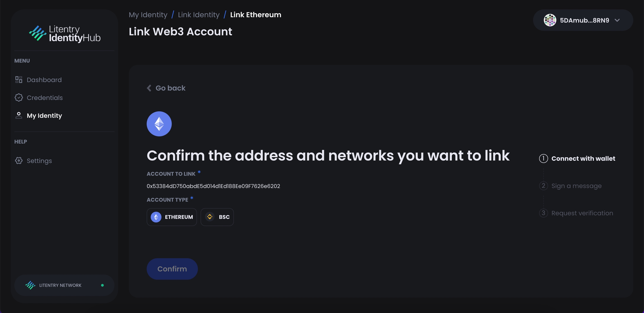This screenshot has height=313, width=644.
Task: Open the Litentry Network selector
Action: point(64,285)
